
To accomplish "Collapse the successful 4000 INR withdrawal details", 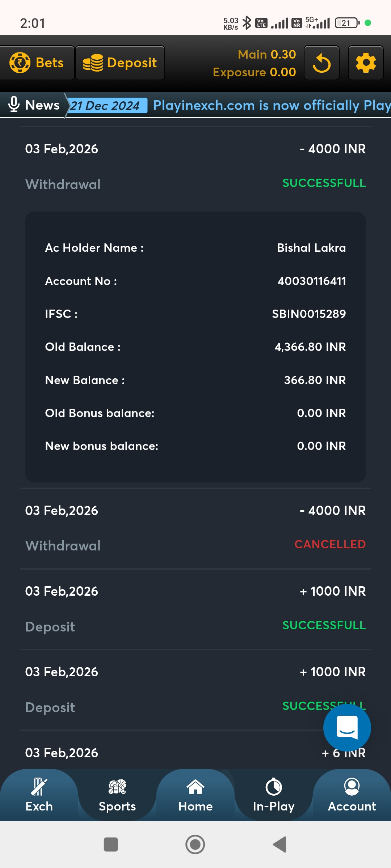I will 195,166.
